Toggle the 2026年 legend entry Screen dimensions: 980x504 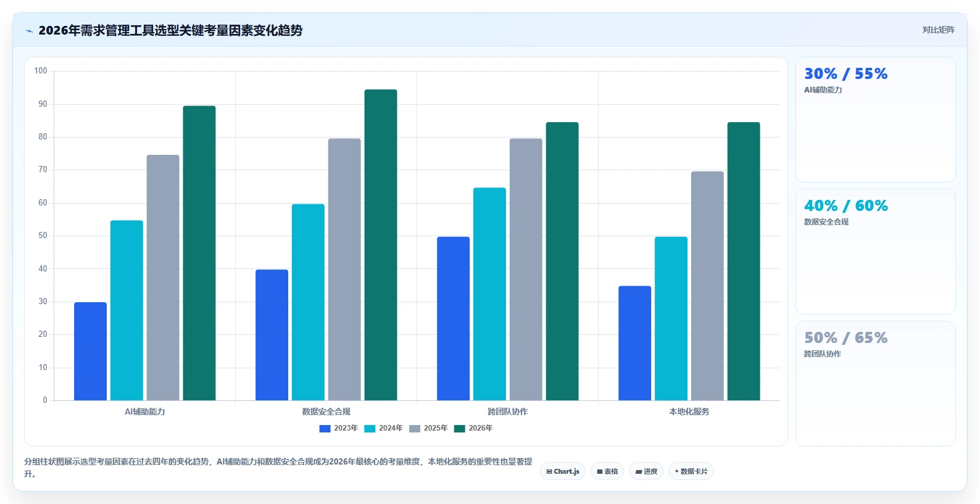(x=473, y=428)
